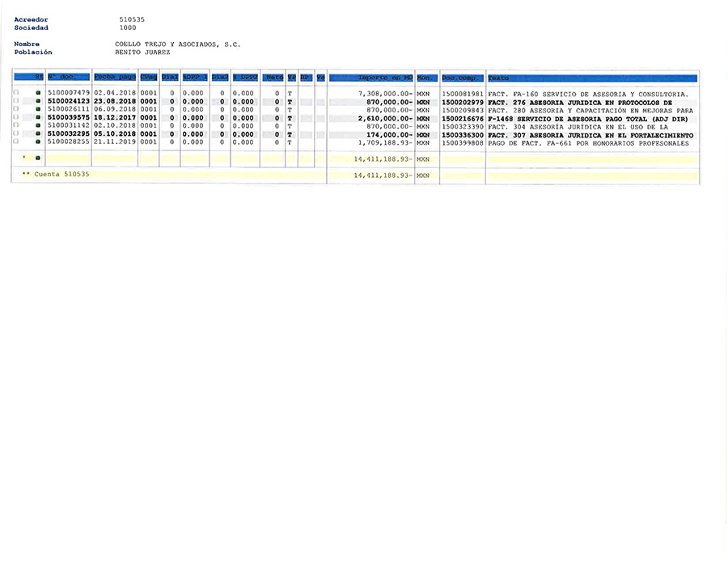Click the Fecha pago column header
Screen dimensions: 728x562
coord(115,78)
